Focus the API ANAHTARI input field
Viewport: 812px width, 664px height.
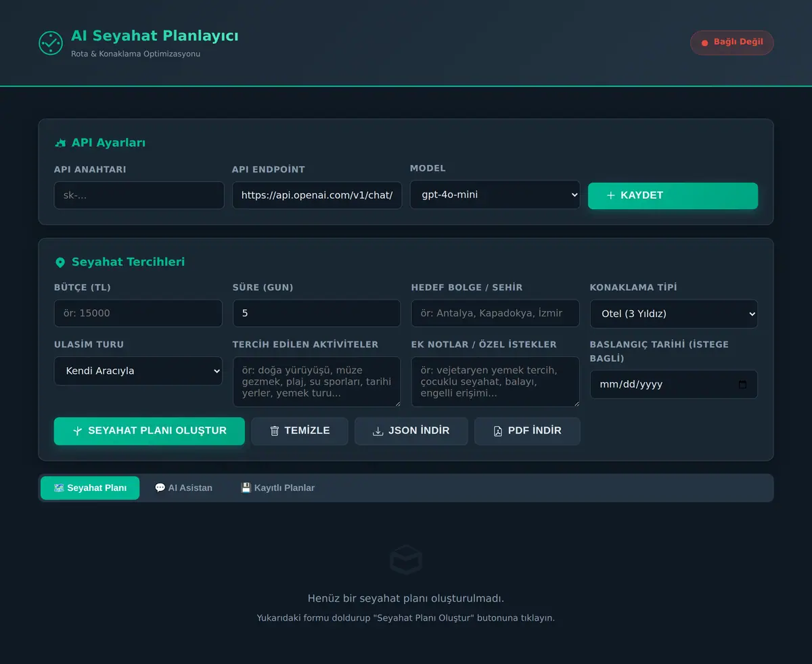[x=139, y=195]
